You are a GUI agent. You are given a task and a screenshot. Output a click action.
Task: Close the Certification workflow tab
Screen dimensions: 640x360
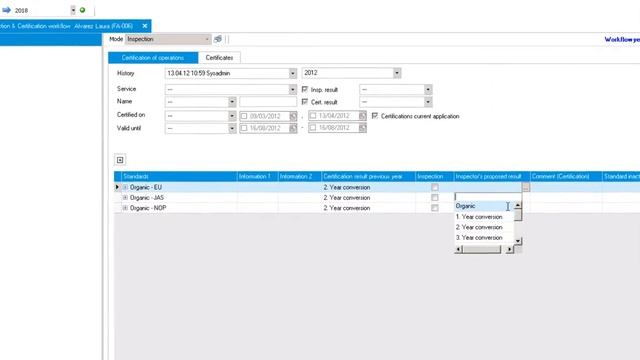(x=144, y=26)
